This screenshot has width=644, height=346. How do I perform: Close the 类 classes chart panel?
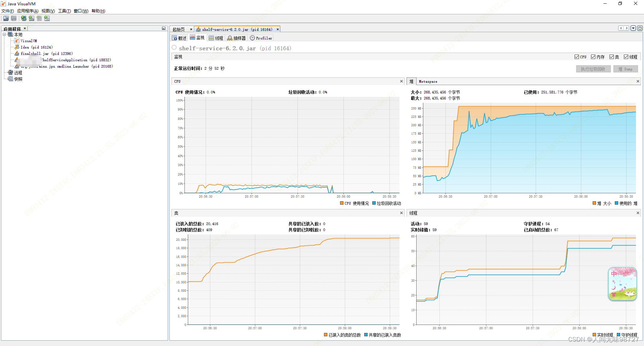(401, 213)
